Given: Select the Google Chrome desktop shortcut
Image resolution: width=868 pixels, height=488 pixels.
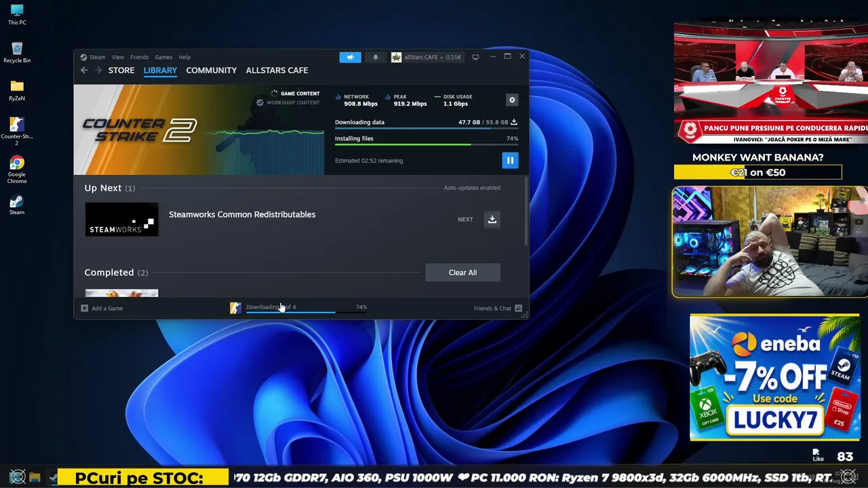Looking at the screenshot, I should 17,169.
